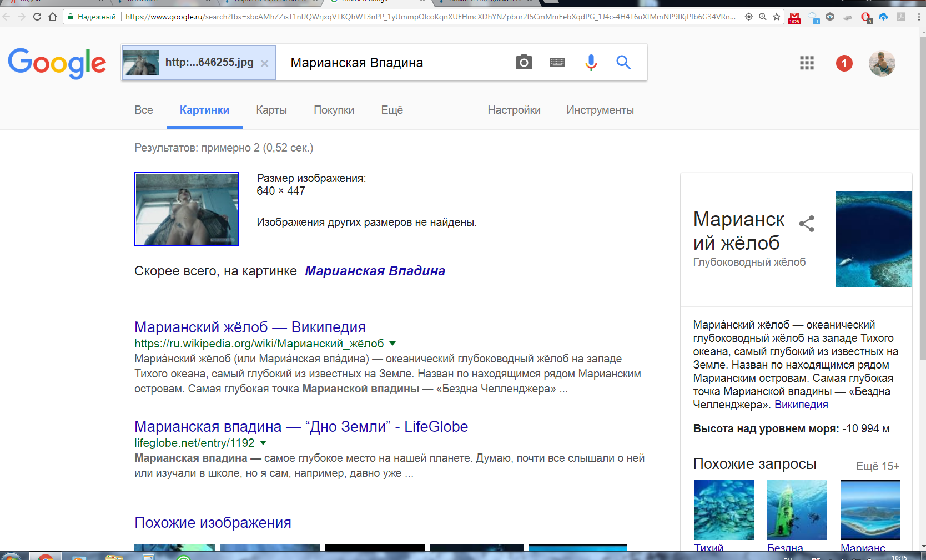Click the 640 × 447 image size text
This screenshot has height=560, width=926.
coord(281,191)
